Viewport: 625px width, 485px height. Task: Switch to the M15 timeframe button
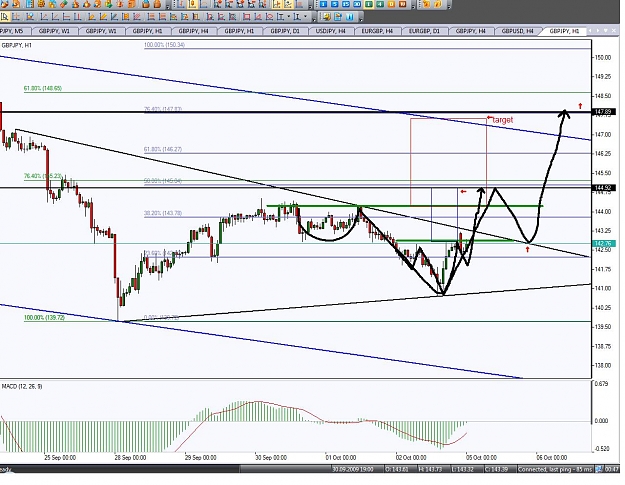click(x=346, y=4)
